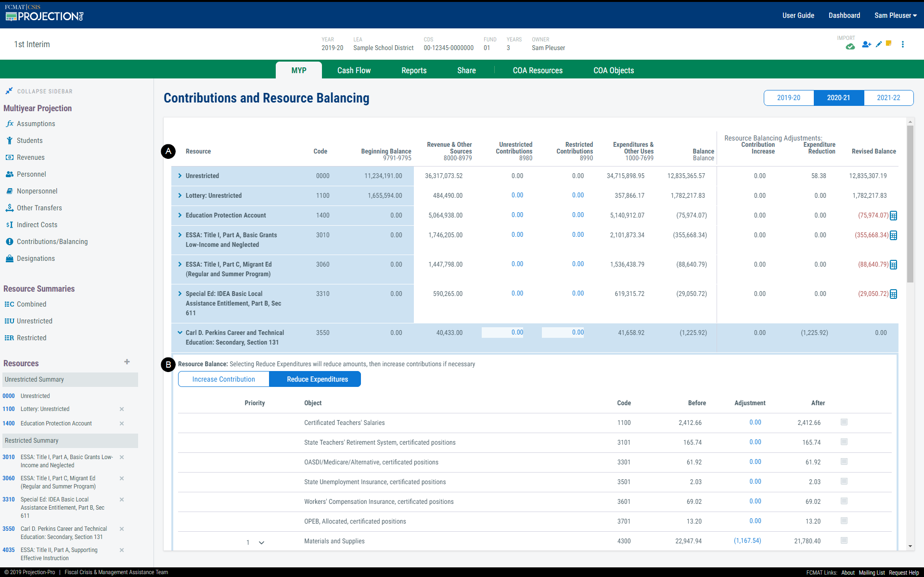Open the three-dot more options menu

click(x=903, y=44)
